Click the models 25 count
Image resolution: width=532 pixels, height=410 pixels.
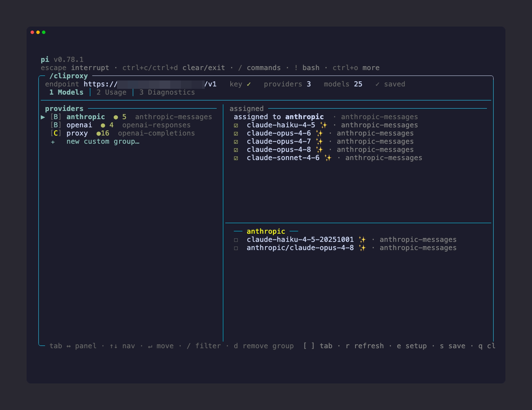pos(343,84)
